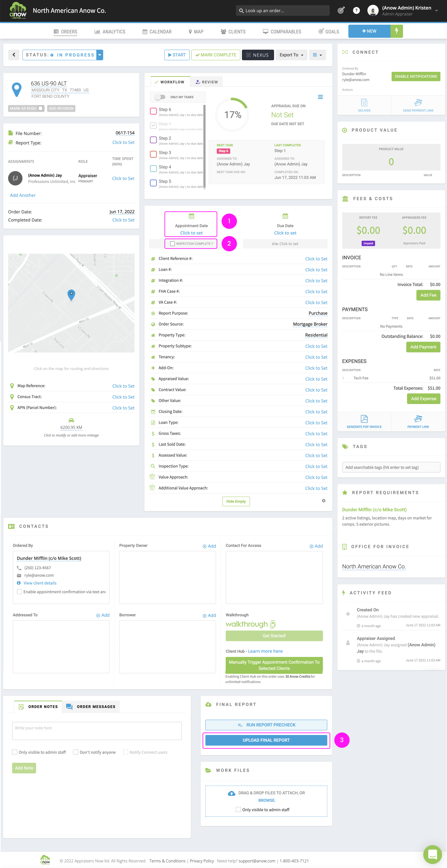Click the lightning quick-action icon beside New
Screen dimensions: 447x868
[396, 31]
